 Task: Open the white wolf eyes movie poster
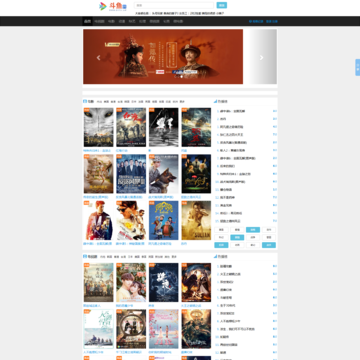(98, 127)
